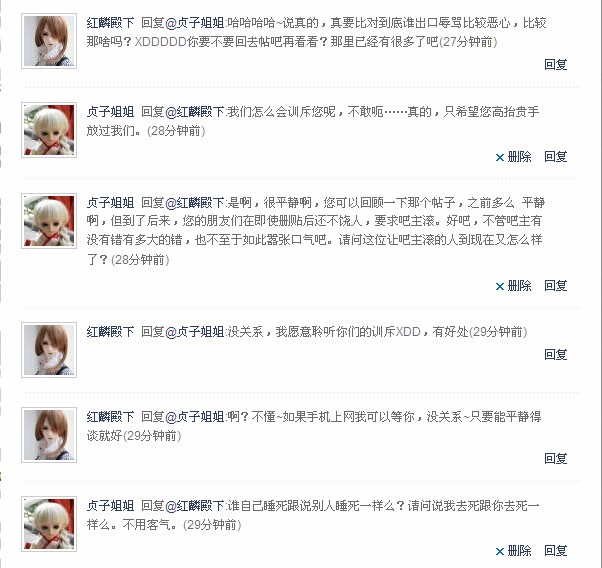Click the @红麟殿下 mention in the last comment
602x568 pixels.
tap(195, 506)
